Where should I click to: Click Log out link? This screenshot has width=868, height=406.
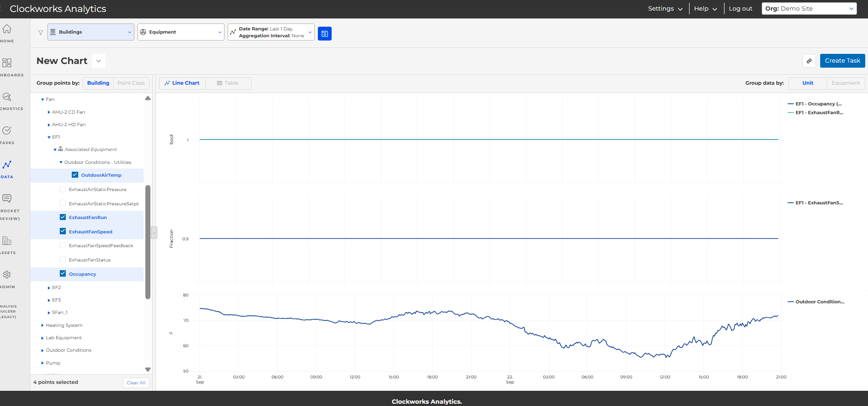click(741, 9)
